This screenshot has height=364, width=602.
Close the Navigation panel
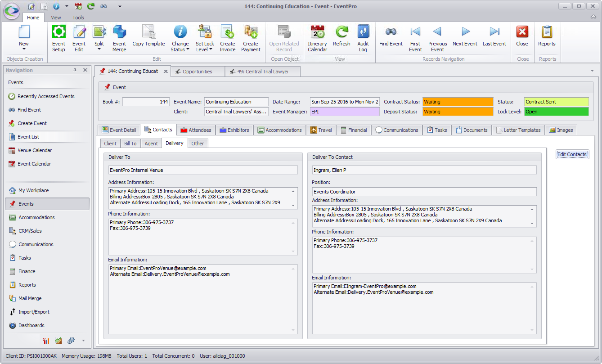point(85,70)
